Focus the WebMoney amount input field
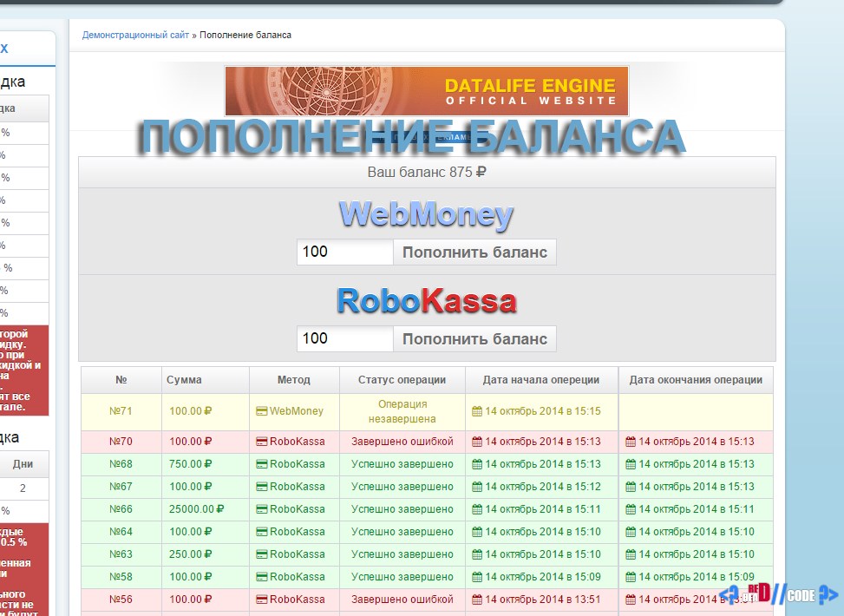 pyautogui.click(x=345, y=252)
